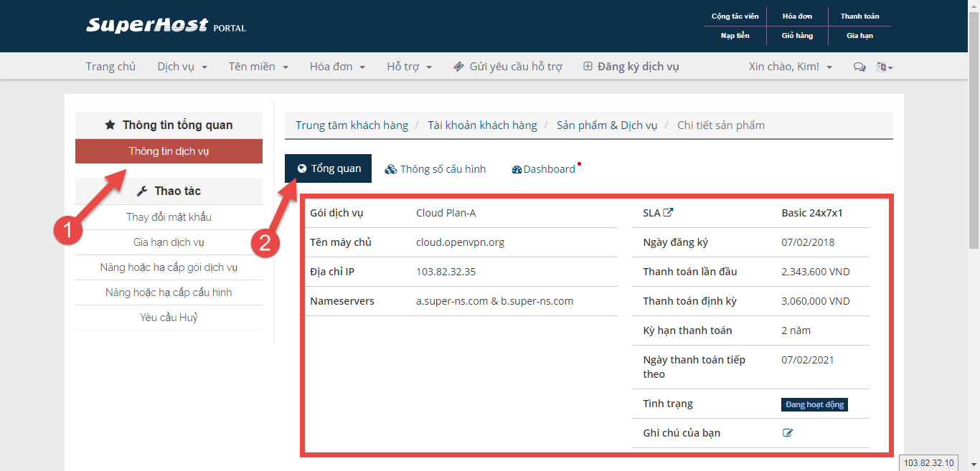Viewport: 980px width, 471px height.
Task: Open Đăng ký dịch vụ page
Action: coord(631,67)
